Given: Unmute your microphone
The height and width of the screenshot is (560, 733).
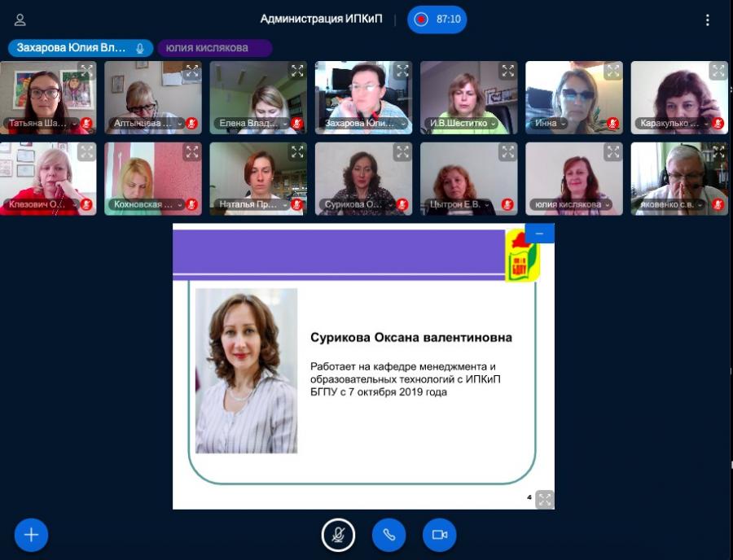Looking at the screenshot, I should (x=338, y=535).
